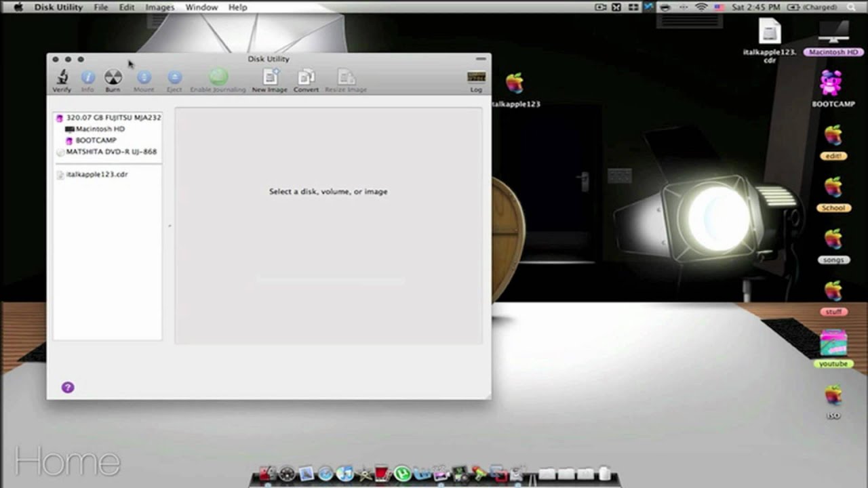Viewport: 868px width, 488px height.
Task: Click the Wi-Fi status icon in menu bar
Action: pyautogui.click(x=701, y=7)
